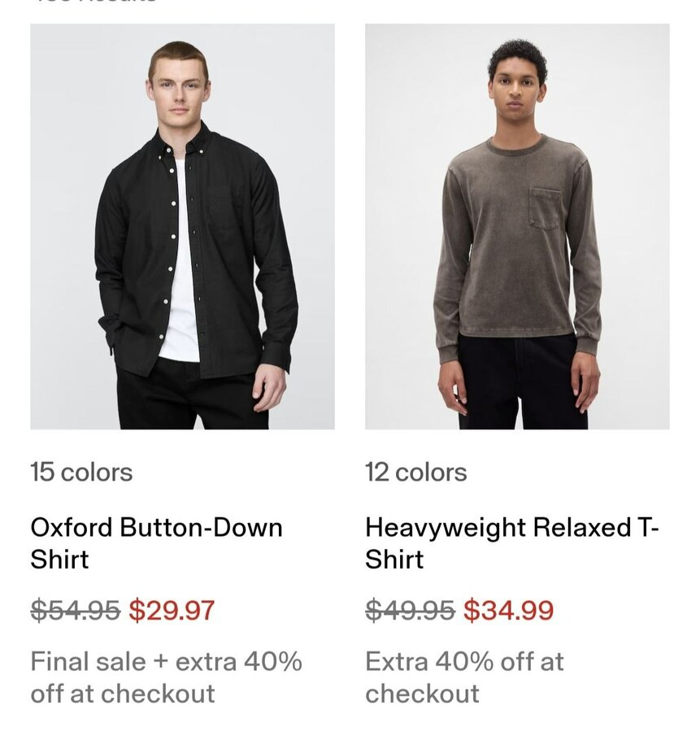Image resolution: width=700 pixels, height=732 pixels.
Task: Click the Heavyweight Relaxed T-Shirt title
Action: coord(512,543)
